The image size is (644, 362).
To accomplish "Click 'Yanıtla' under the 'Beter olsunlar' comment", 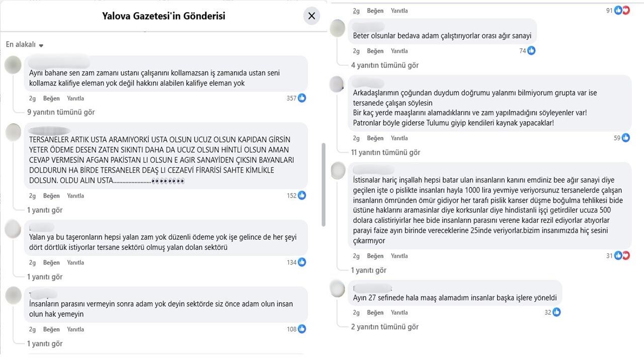I will pos(399,51).
